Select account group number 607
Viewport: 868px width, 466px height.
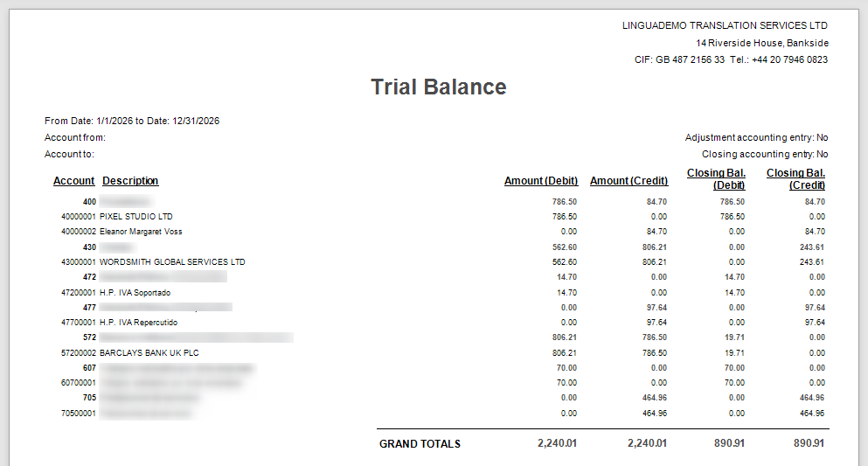point(89,367)
